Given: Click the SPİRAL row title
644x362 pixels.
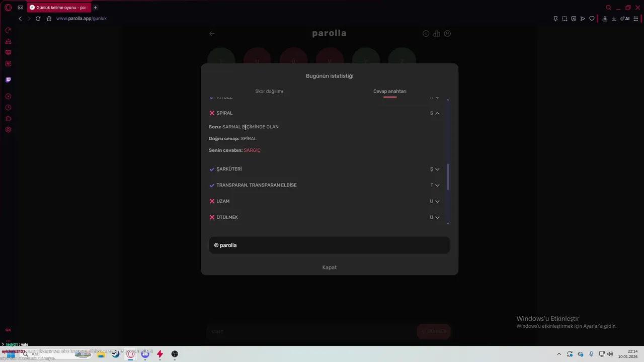Looking at the screenshot, I should pos(224,113).
